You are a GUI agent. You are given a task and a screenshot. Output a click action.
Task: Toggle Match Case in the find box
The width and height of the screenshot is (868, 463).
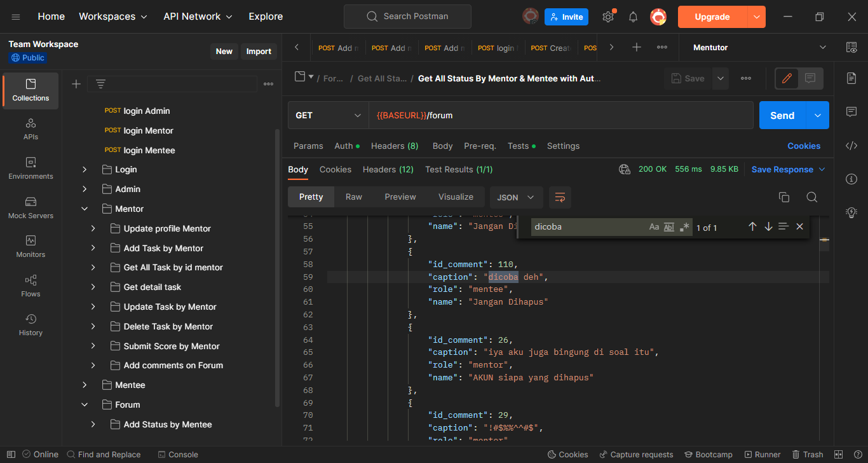654,227
